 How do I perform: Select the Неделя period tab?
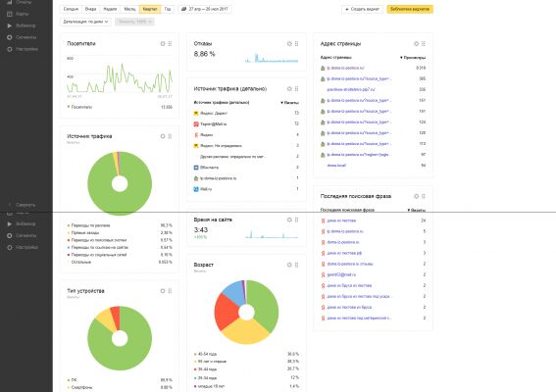pyautogui.click(x=110, y=9)
